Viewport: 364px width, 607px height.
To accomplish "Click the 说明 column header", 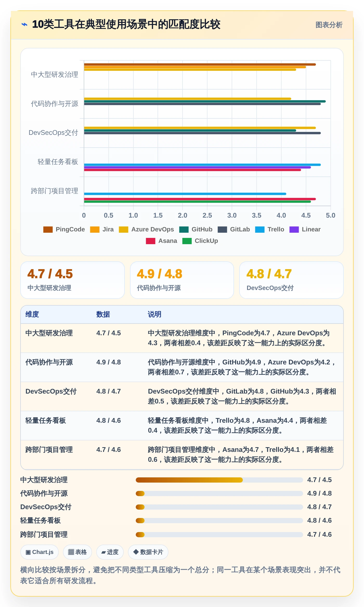I will [154, 314].
